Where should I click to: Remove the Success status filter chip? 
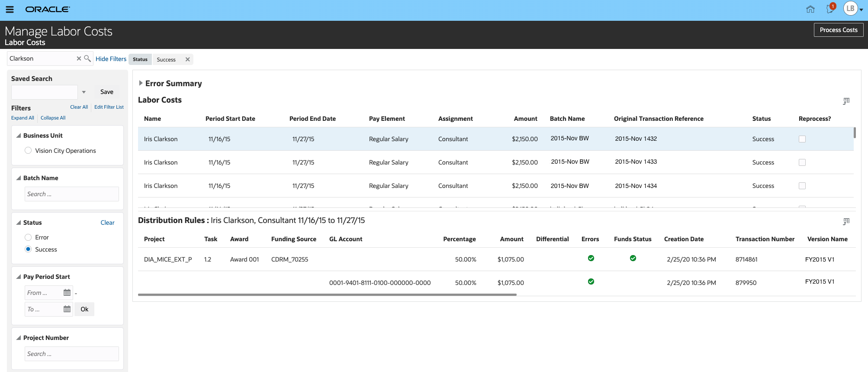click(x=187, y=59)
